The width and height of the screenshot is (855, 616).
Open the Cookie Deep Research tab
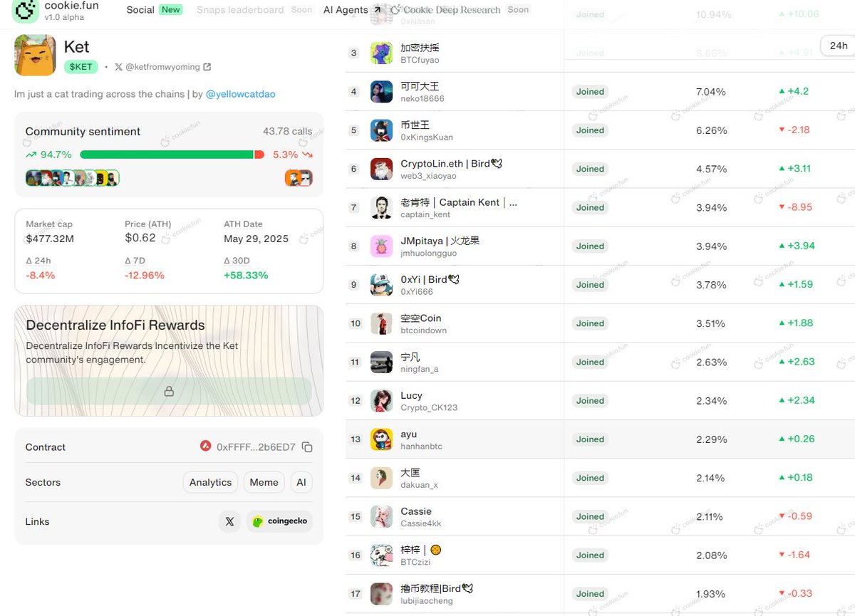pos(451,10)
